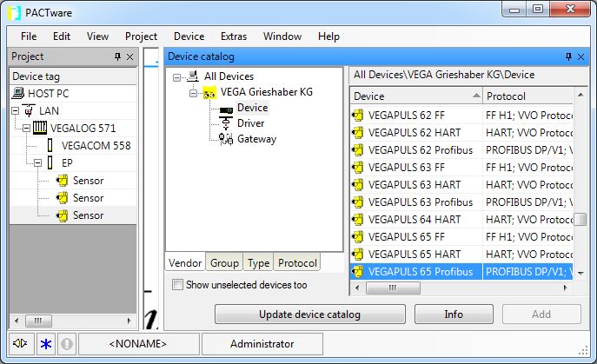Click device list scroll-up arrow

580,95
